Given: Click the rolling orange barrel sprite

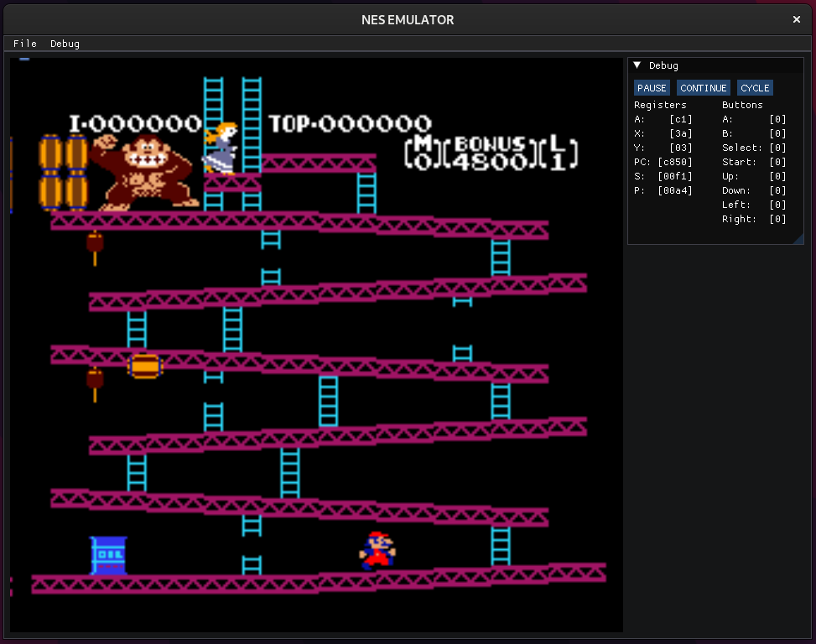Looking at the screenshot, I should 145,366.
